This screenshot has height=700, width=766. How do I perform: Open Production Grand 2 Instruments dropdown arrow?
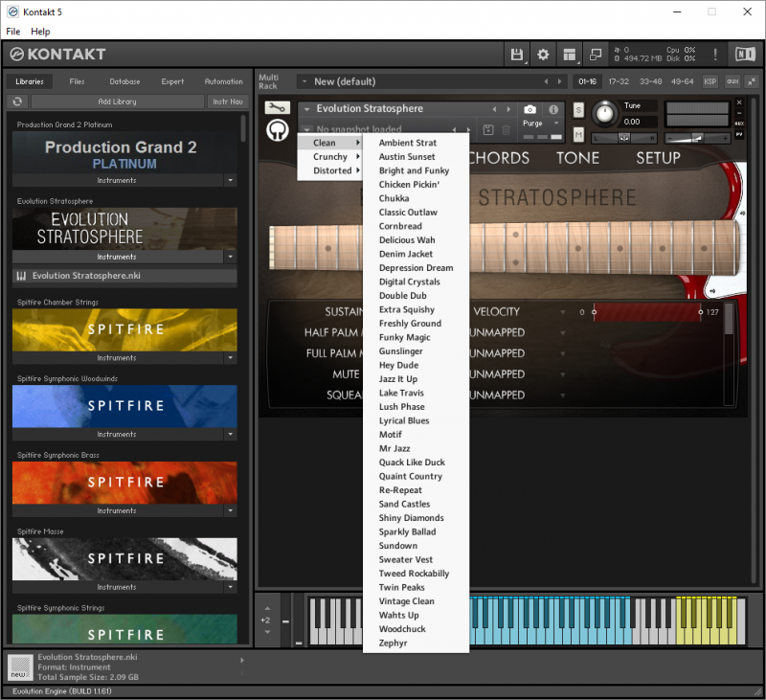(x=231, y=181)
